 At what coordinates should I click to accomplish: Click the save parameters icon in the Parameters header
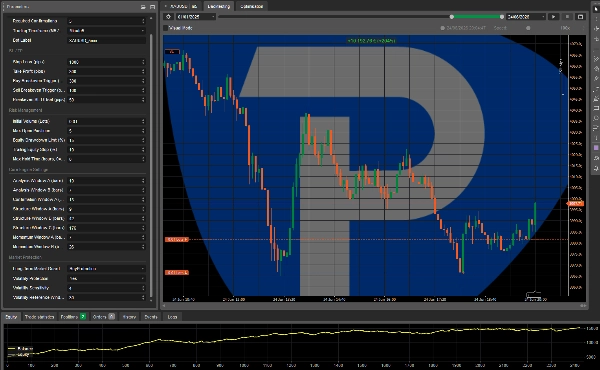(x=152, y=7)
